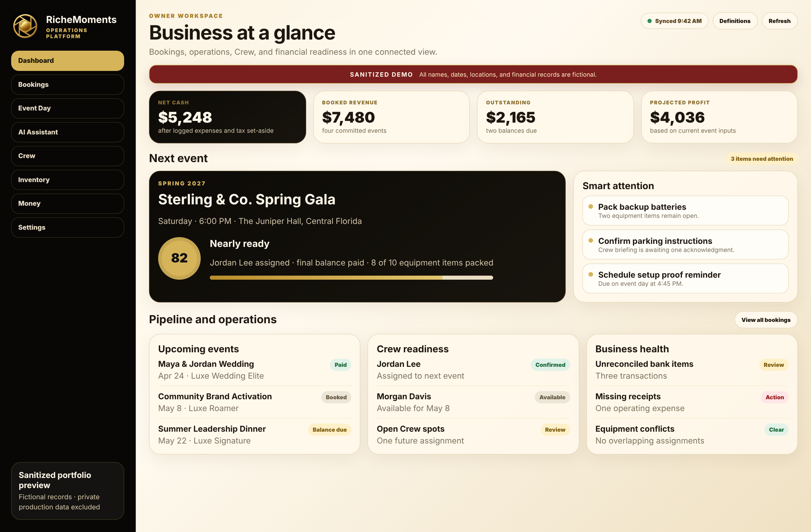
Task: Open the Open Crew spots row
Action: 473,435
